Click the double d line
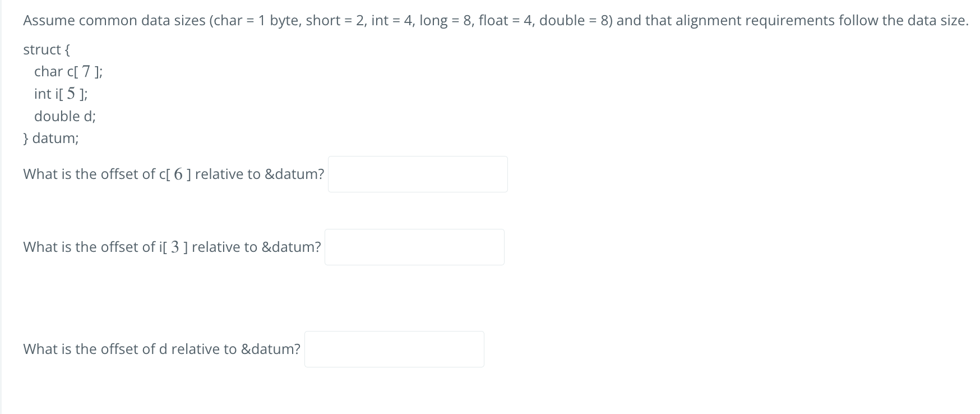The height and width of the screenshot is (414, 980). click(x=65, y=116)
